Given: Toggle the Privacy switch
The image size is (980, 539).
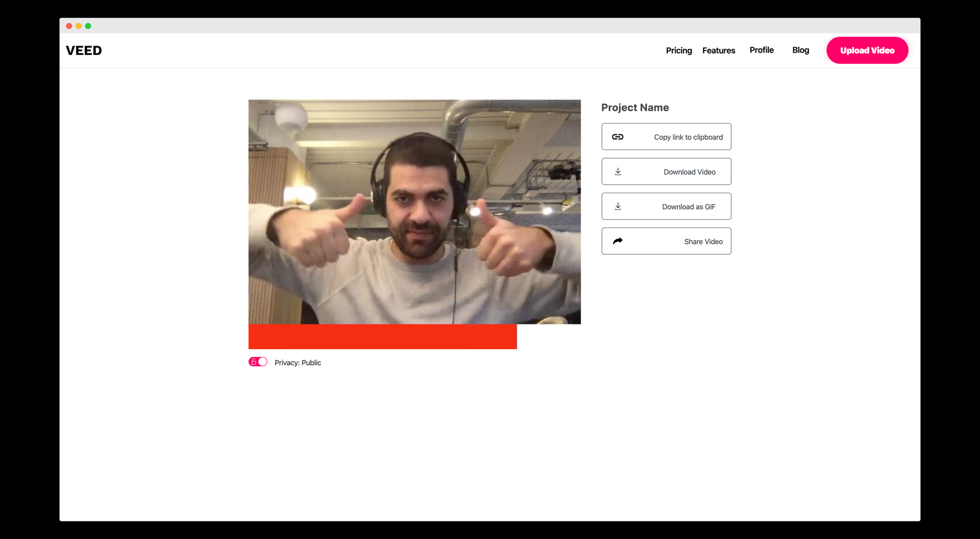Looking at the screenshot, I should (258, 362).
